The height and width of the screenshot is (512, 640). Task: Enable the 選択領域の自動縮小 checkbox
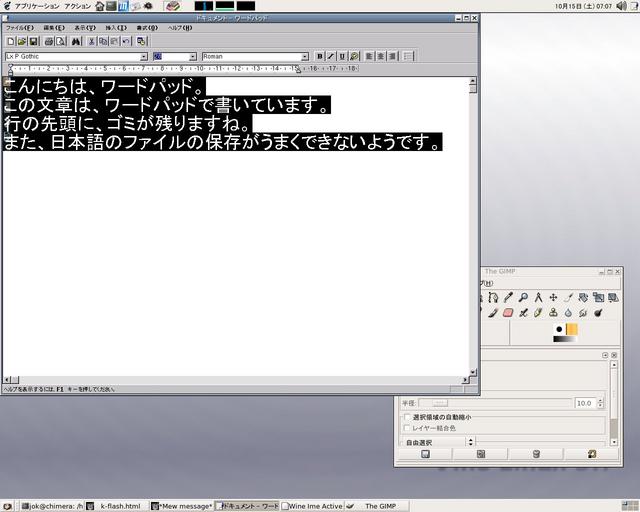click(x=406, y=417)
